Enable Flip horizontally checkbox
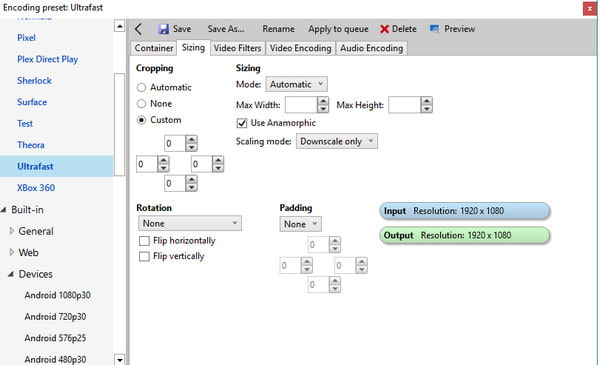This screenshot has height=365, width=600. [144, 241]
